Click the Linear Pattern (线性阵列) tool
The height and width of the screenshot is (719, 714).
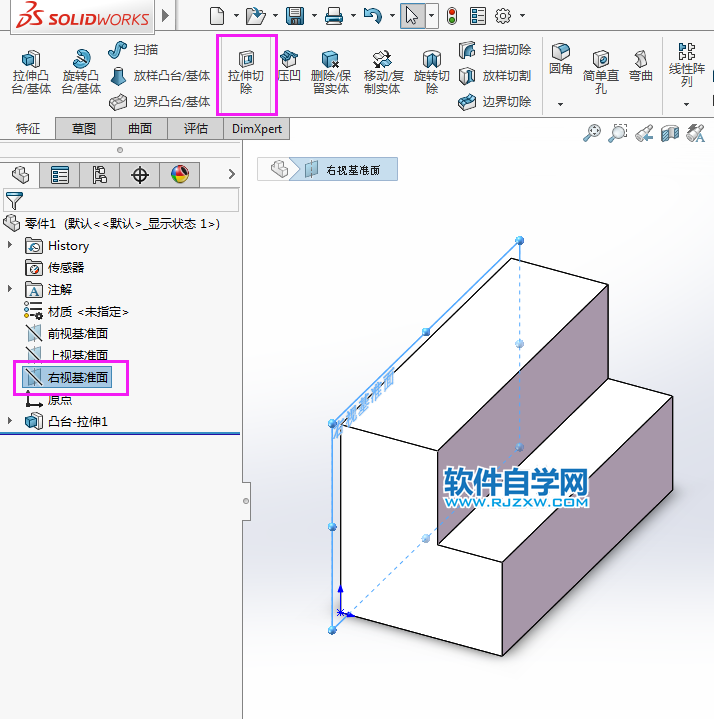[x=686, y=65]
